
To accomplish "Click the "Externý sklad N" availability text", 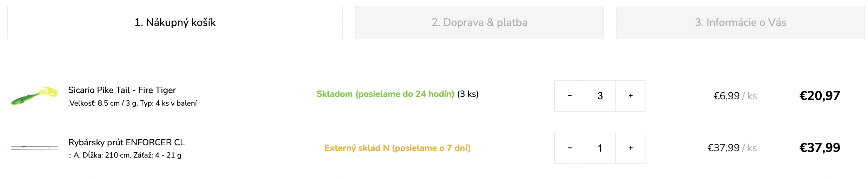I will (397, 148).
